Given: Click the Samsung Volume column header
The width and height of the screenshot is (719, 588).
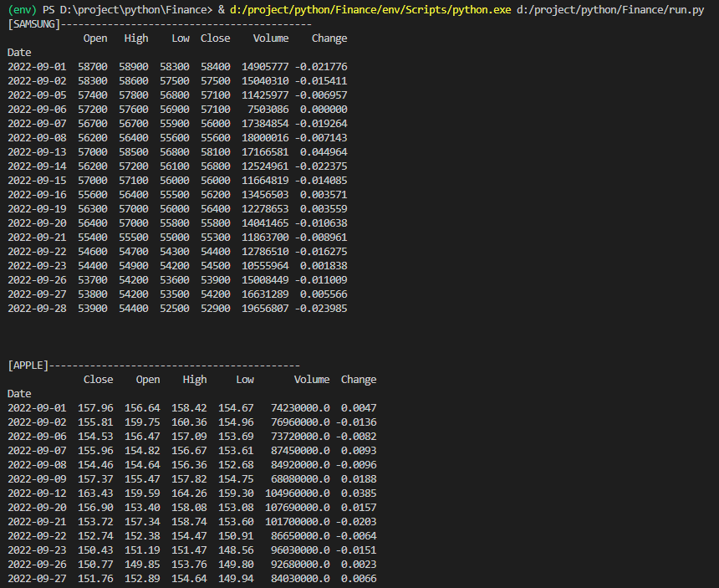Looking at the screenshot, I should [x=271, y=38].
